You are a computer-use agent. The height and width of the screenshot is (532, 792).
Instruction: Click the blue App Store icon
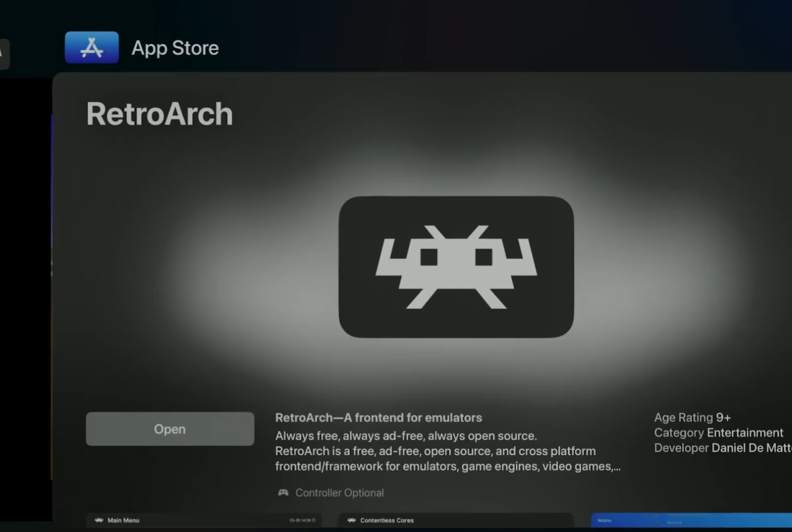click(92, 47)
